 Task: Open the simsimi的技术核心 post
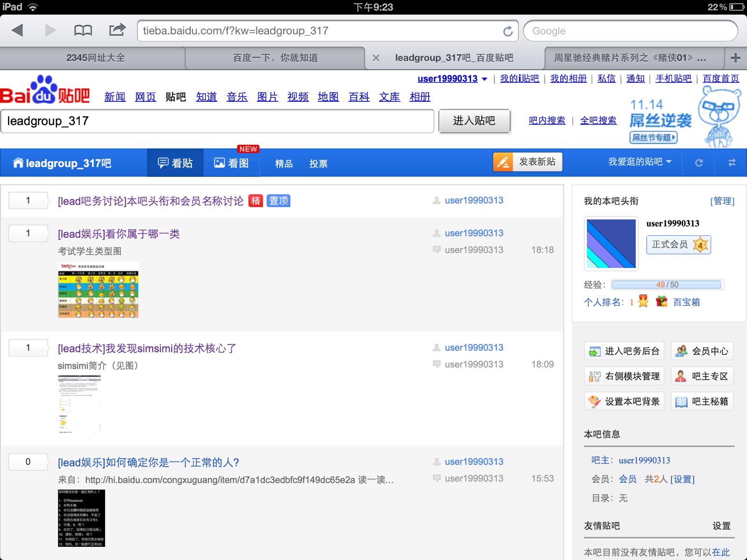point(147,348)
